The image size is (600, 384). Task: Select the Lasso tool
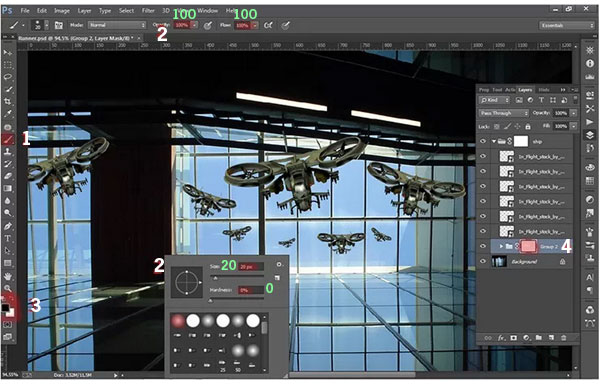point(8,77)
